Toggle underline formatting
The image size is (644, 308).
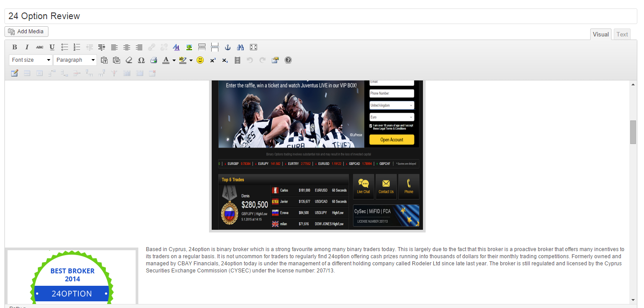pos(52,47)
